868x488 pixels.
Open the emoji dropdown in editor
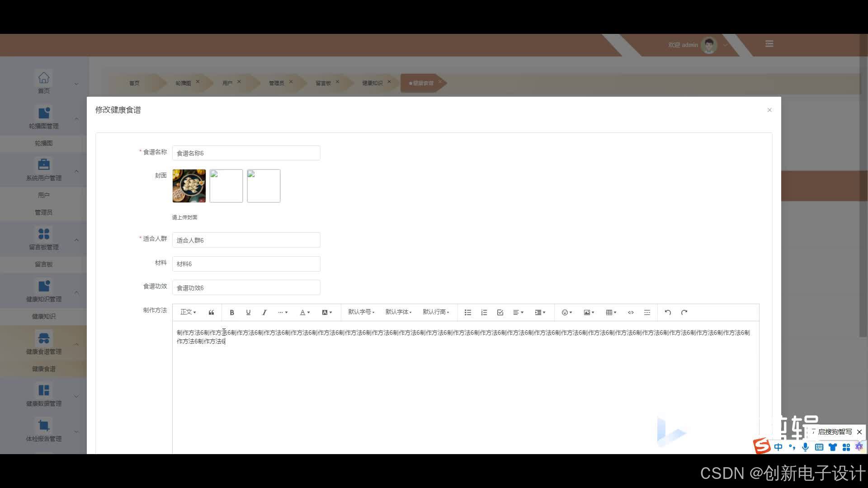566,312
